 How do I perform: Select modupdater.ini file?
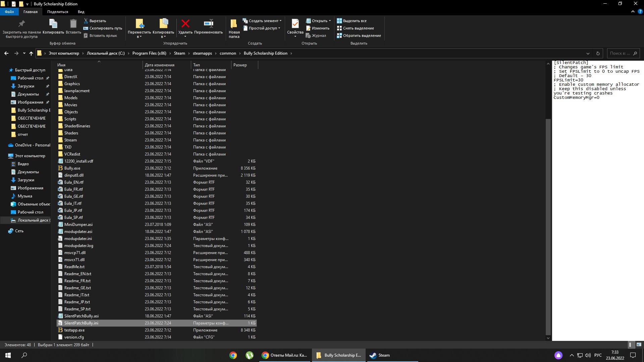[x=157, y=239]
